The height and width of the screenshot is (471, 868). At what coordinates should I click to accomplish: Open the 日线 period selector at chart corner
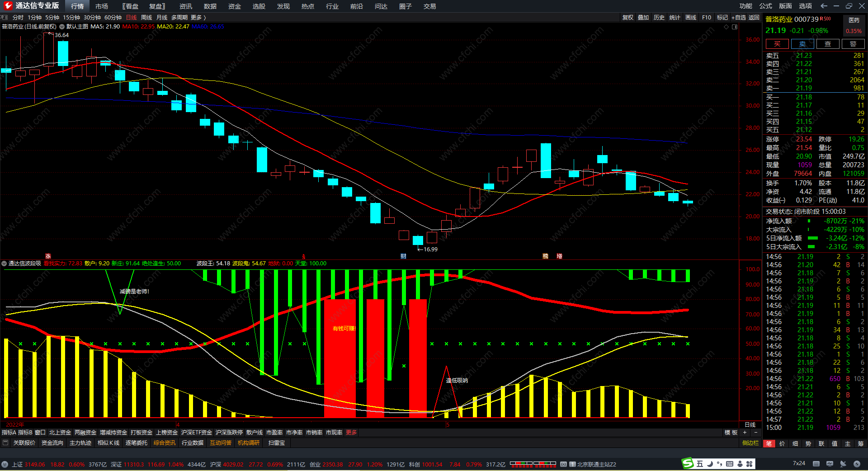[x=750, y=424]
